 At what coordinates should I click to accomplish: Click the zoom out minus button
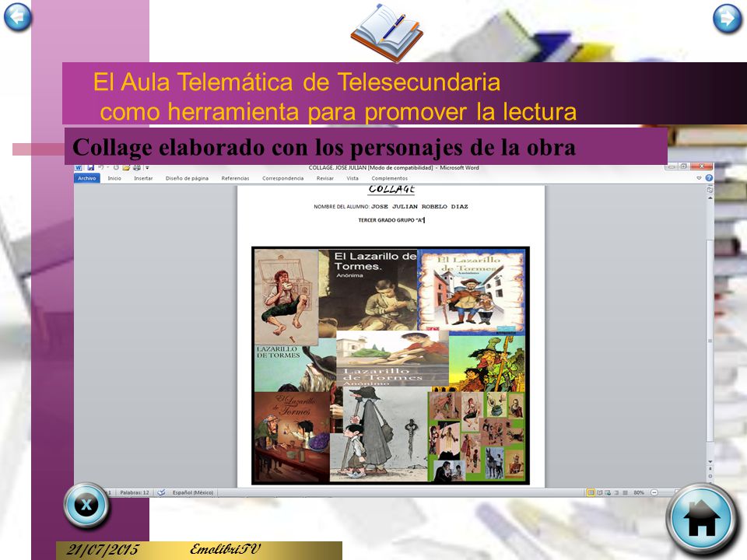654,492
